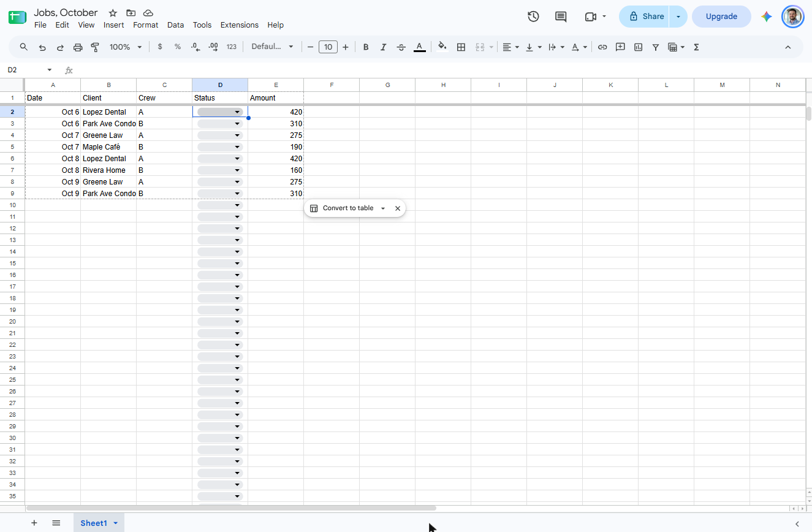Open text rotation dropdown
Screen dimensions: 812x532
click(x=579, y=47)
